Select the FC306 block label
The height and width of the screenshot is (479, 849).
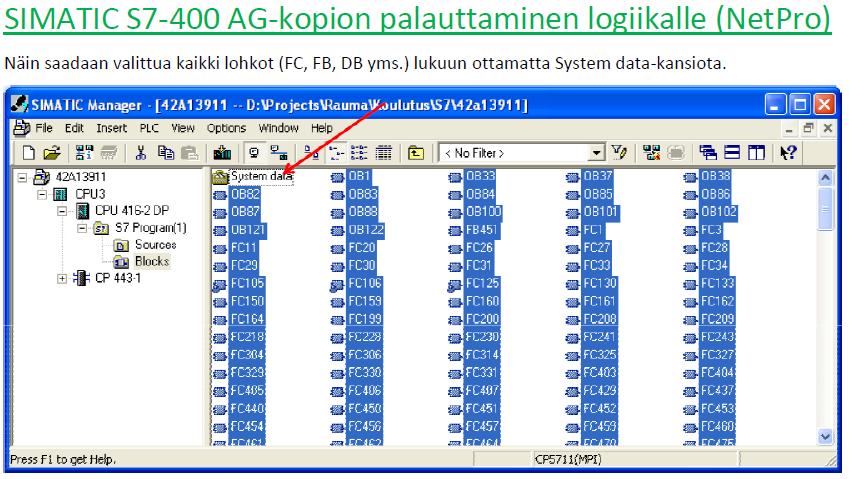(x=365, y=355)
